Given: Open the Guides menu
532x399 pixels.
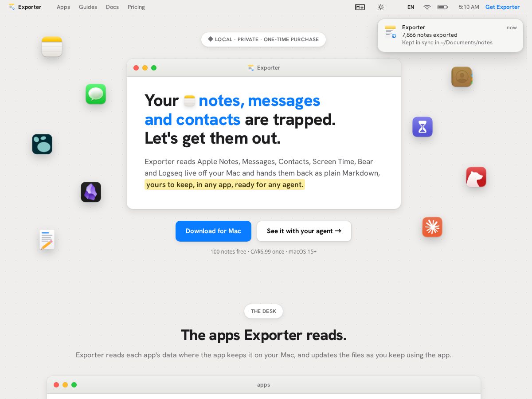Looking at the screenshot, I should (88, 7).
